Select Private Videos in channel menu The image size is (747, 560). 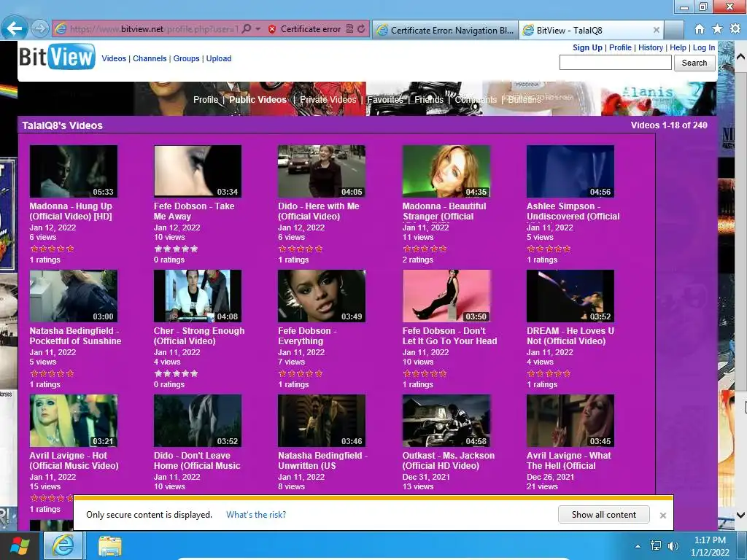tap(328, 99)
